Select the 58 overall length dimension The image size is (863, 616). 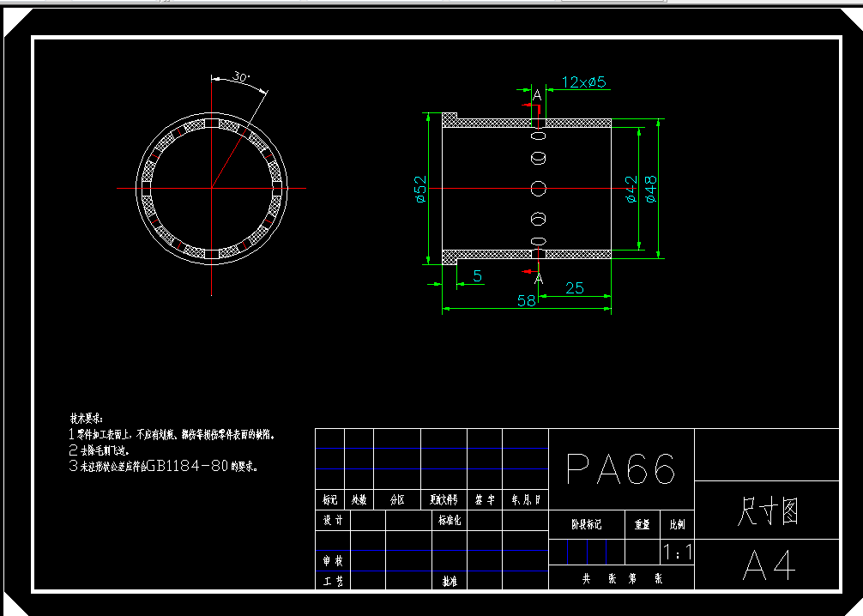526,300
